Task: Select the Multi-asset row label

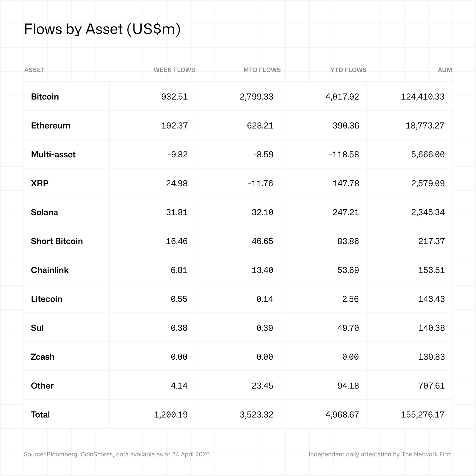Action: pyautogui.click(x=53, y=154)
